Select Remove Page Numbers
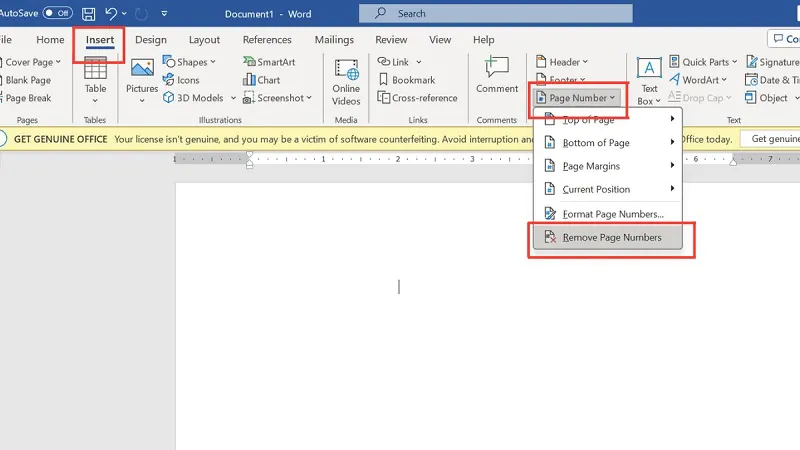Image resolution: width=800 pixels, height=450 pixels. 608,237
